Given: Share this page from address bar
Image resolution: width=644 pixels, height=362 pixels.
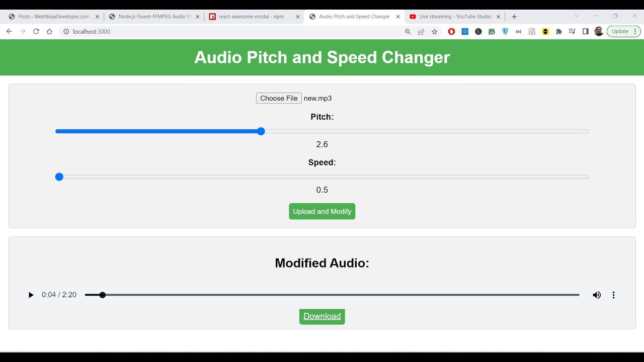Looking at the screenshot, I should [421, 32].
